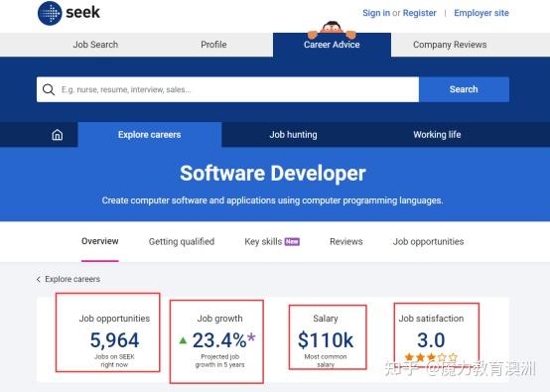Viewport: 550px width, 392px height.
Task: Go to Company Reviews tab
Action: coord(450,45)
